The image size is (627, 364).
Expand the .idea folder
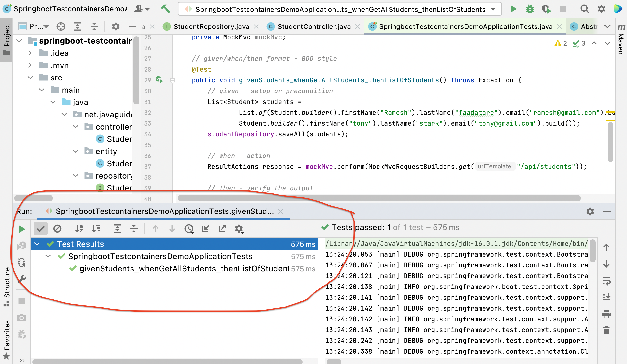point(30,53)
